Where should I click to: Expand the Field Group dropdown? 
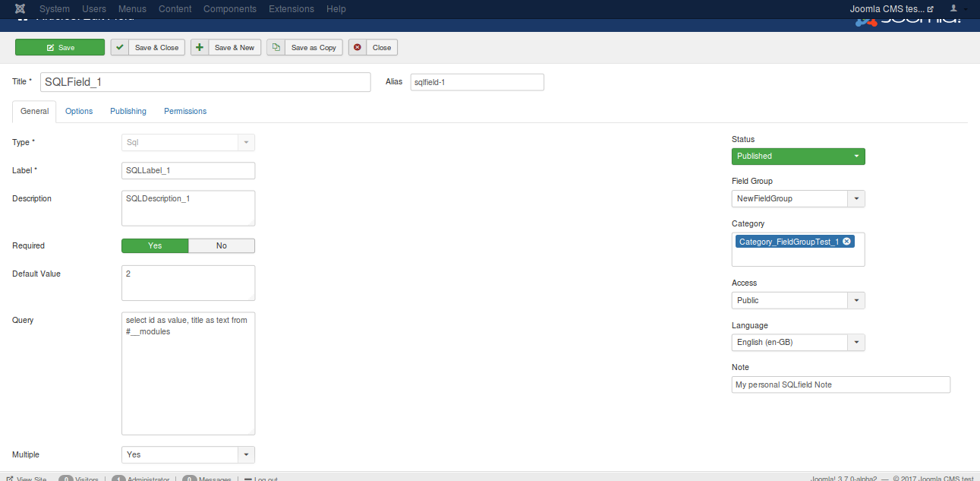(x=798, y=198)
